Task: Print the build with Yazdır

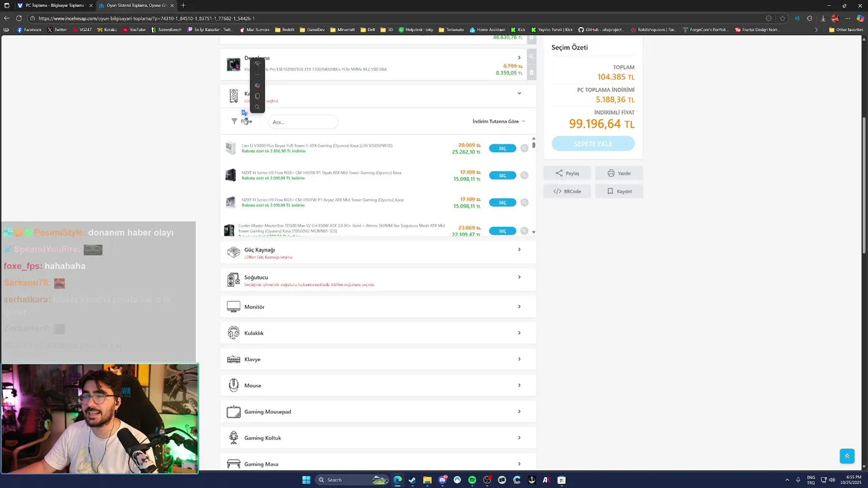Action: tap(619, 173)
